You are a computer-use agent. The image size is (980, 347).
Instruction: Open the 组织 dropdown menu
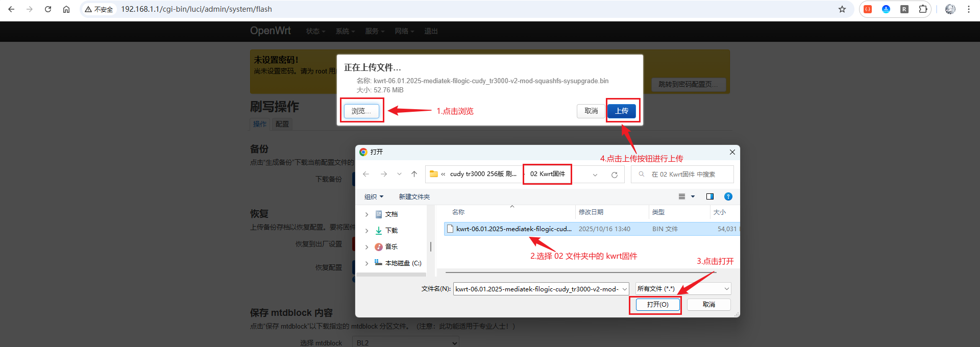tap(374, 196)
